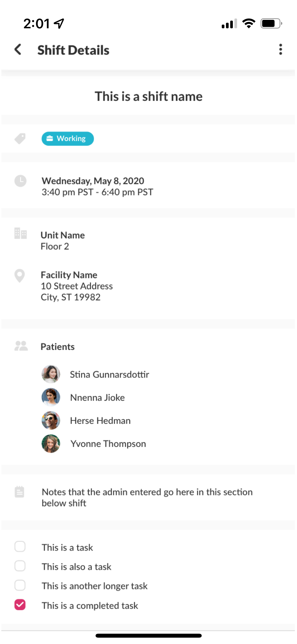Tap the tag icon beside Working
This screenshot has height=644, width=297.
[x=20, y=139]
